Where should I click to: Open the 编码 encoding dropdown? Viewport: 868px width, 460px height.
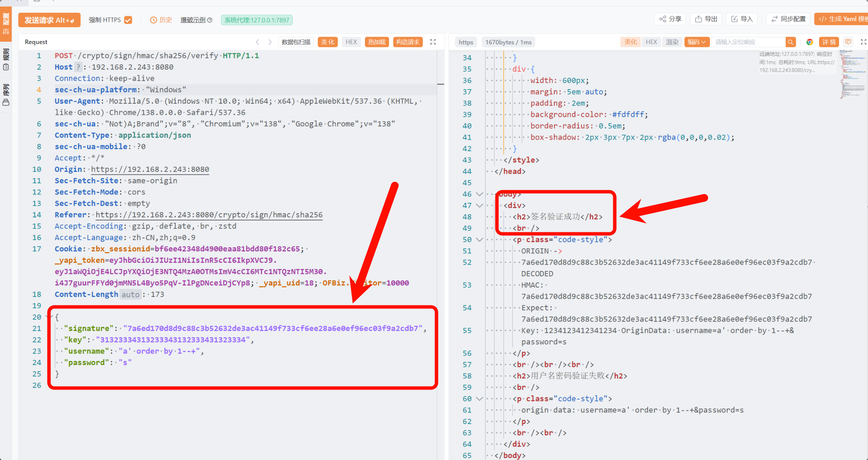[697, 42]
